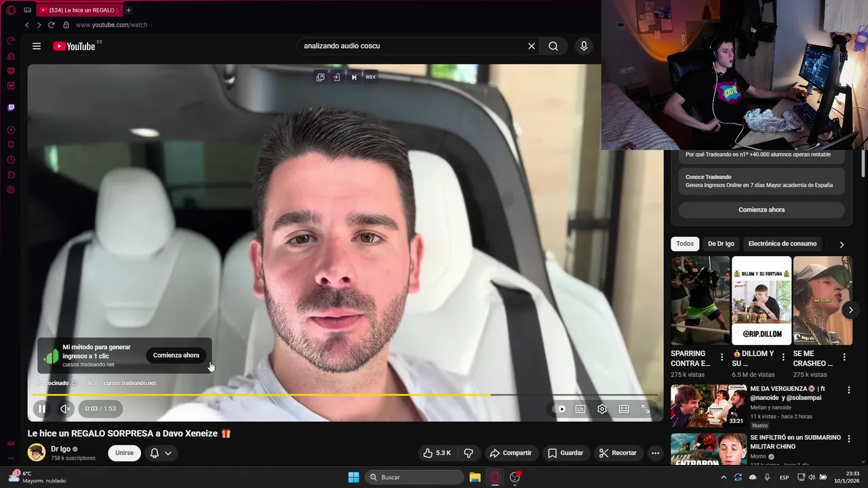The width and height of the screenshot is (868, 488).
Task: Toggle autoplay switch in player
Action: [x=560, y=409]
